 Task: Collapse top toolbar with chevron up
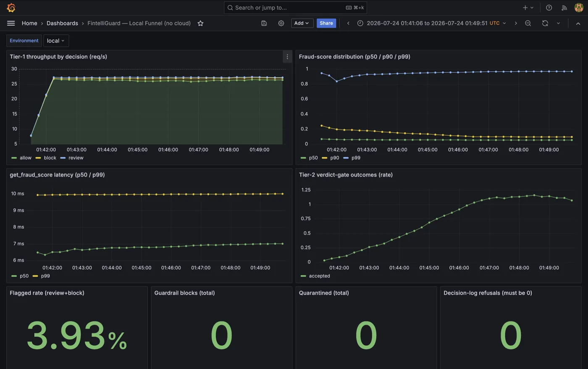[578, 24]
